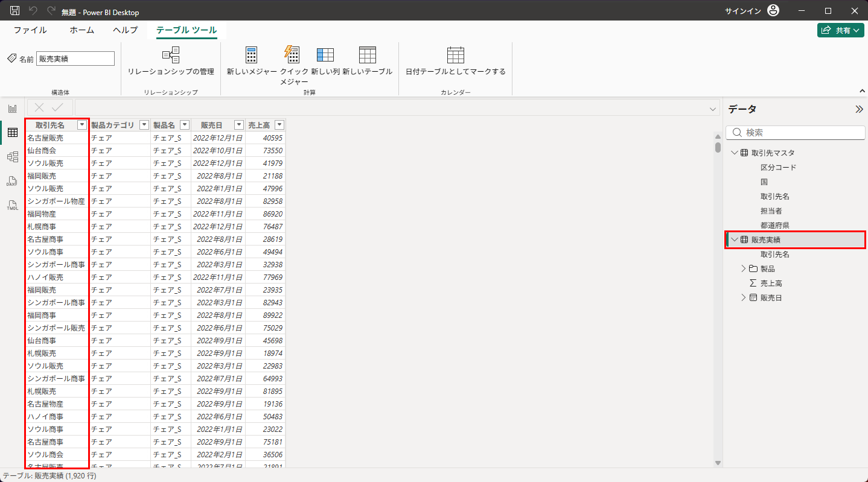Expand the 製品 folder

[744, 269]
